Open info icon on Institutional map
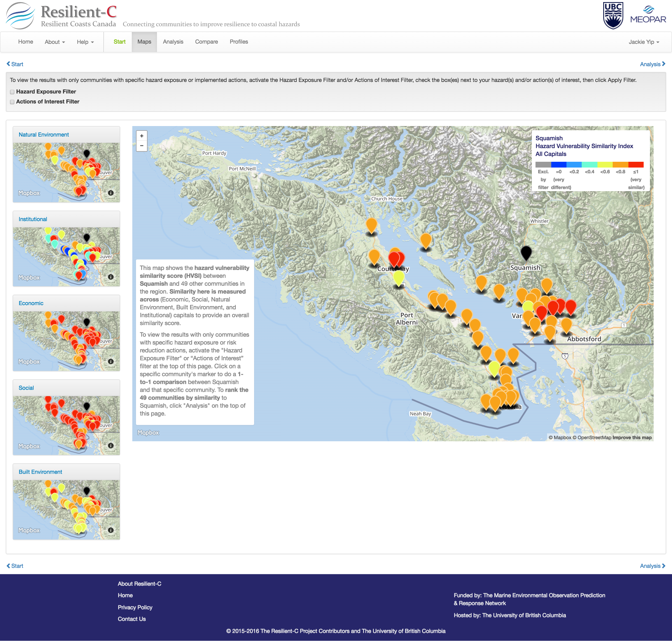 pos(111,277)
